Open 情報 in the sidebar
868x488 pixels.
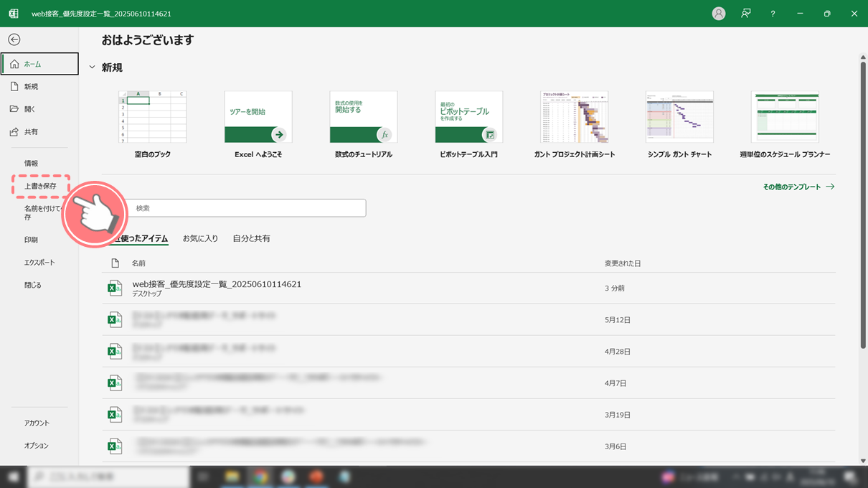pos(39,164)
